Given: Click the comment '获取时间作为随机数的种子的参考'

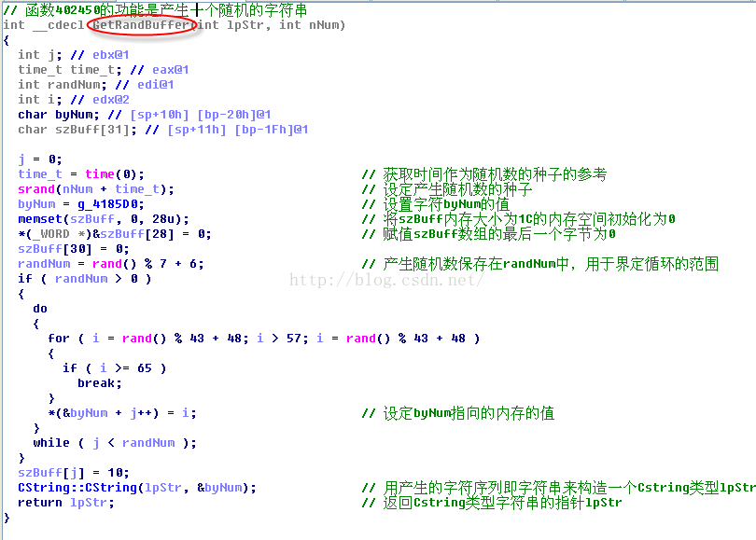Looking at the screenshot, I should click(x=484, y=174).
